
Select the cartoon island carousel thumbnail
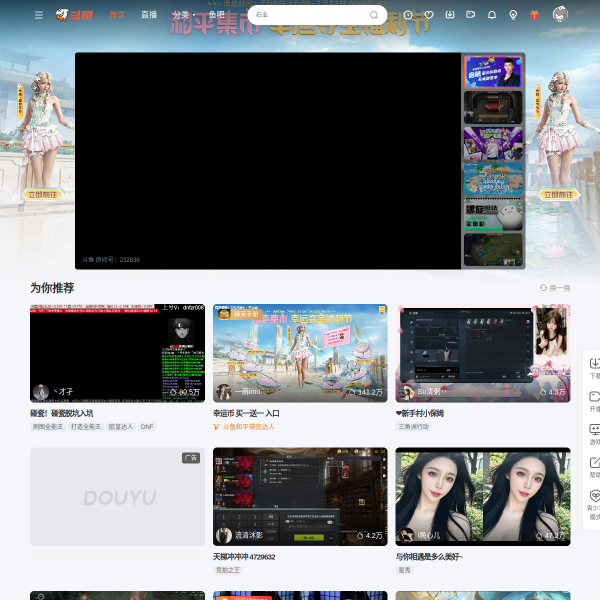point(493,179)
